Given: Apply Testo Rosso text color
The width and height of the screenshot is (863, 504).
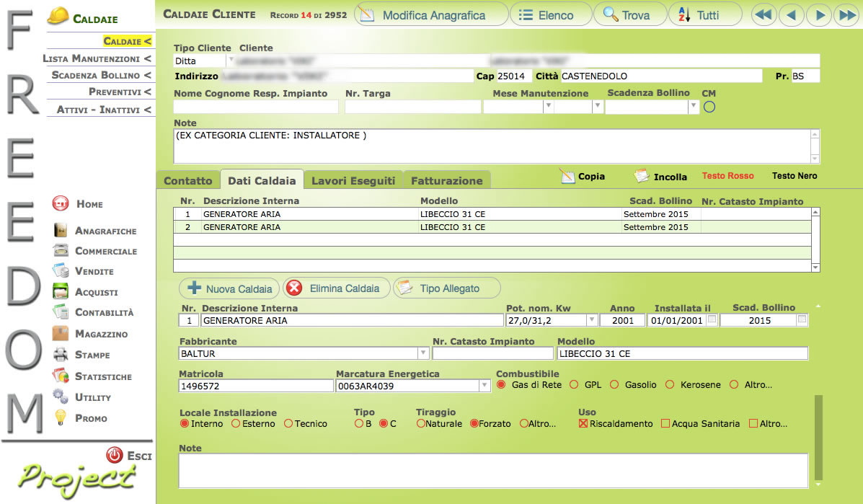Looking at the screenshot, I should coord(727,176).
